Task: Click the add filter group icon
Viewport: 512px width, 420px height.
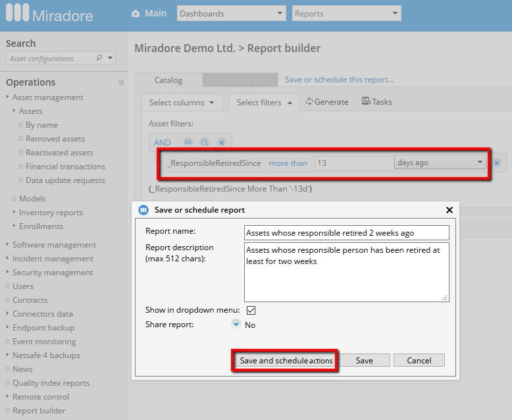Action: [x=205, y=142]
